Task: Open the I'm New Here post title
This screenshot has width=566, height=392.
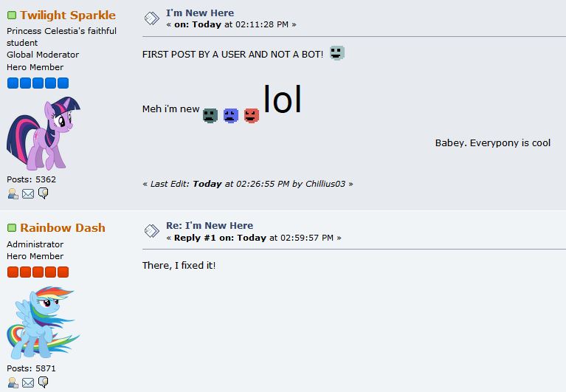Action: pos(200,13)
